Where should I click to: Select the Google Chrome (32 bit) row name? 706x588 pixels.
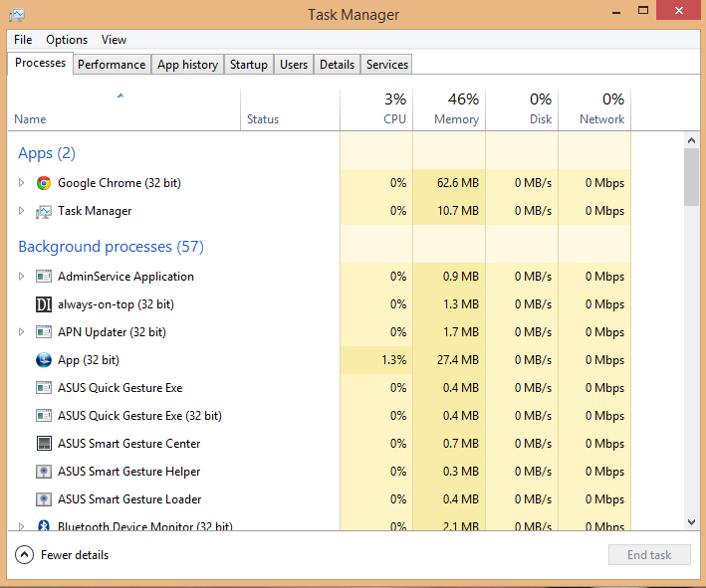[119, 183]
